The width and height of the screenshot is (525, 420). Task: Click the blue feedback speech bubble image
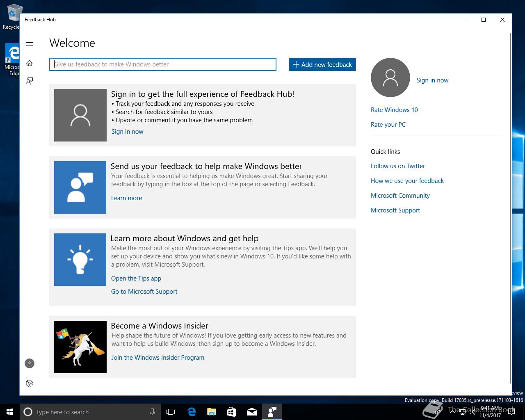click(x=80, y=187)
